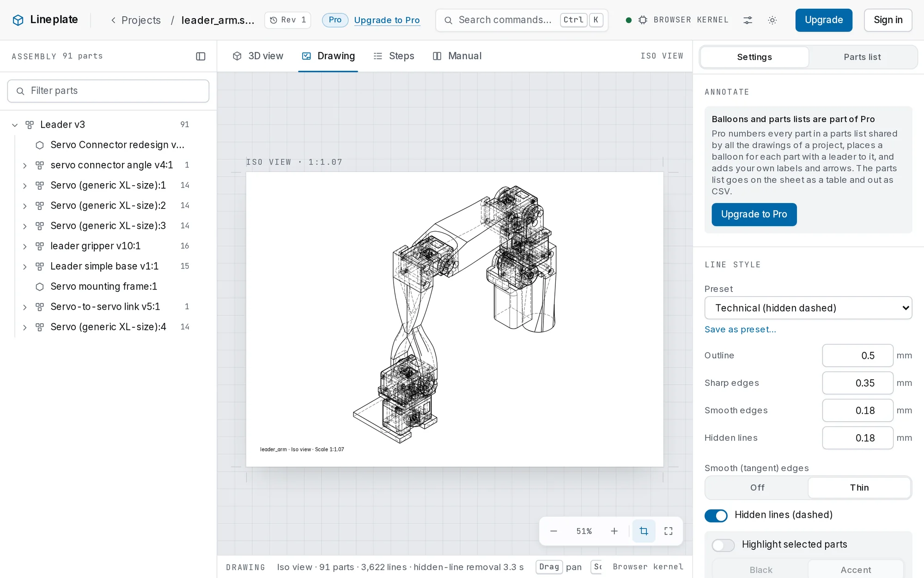Image resolution: width=924 pixels, height=578 pixels.
Task: Click Upgrade to Pro in Annotate panel
Action: click(x=754, y=215)
